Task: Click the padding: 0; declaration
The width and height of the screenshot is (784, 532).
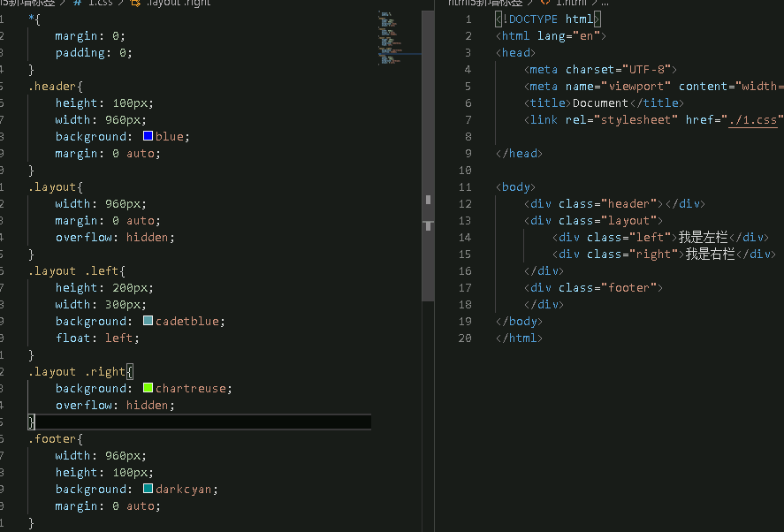Action: click(94, 53)
